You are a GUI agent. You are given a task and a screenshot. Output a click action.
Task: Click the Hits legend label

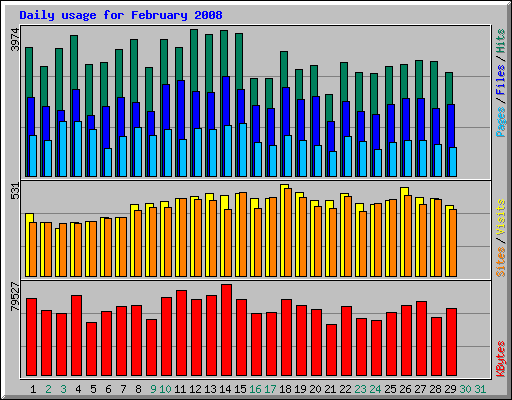[501, 41]
